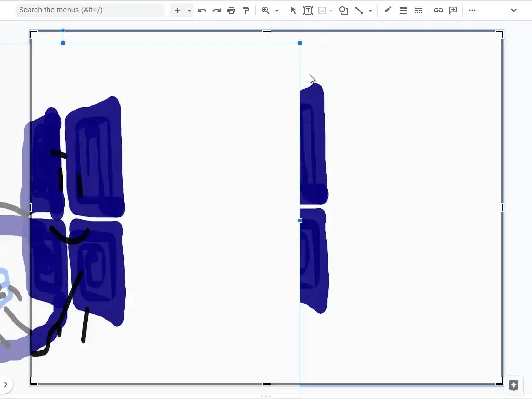Click the border color pencil icon
The width and height of the screenshot is (532, 399).
click(x=388, y=10)
